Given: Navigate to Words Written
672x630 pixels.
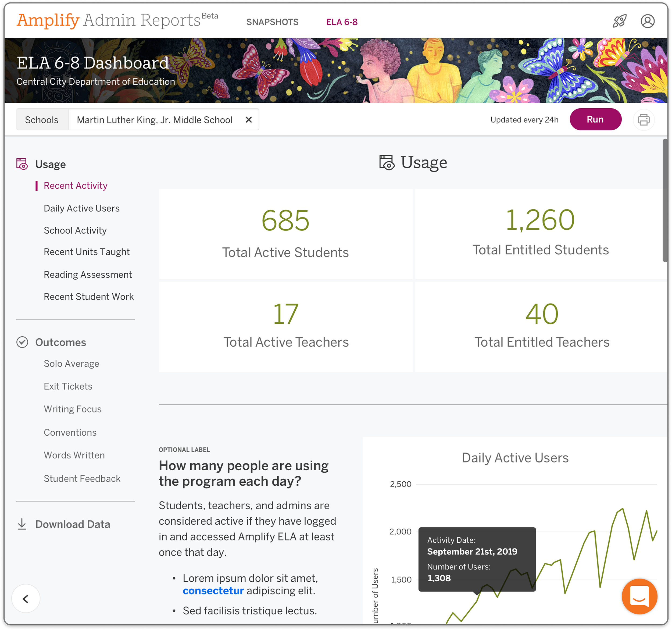Looking at the screenshot, I should click(74, 455).
